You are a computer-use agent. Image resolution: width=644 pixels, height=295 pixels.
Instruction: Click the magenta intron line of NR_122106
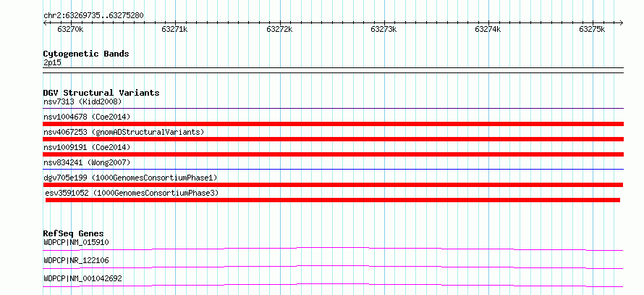tap(333, 267)
